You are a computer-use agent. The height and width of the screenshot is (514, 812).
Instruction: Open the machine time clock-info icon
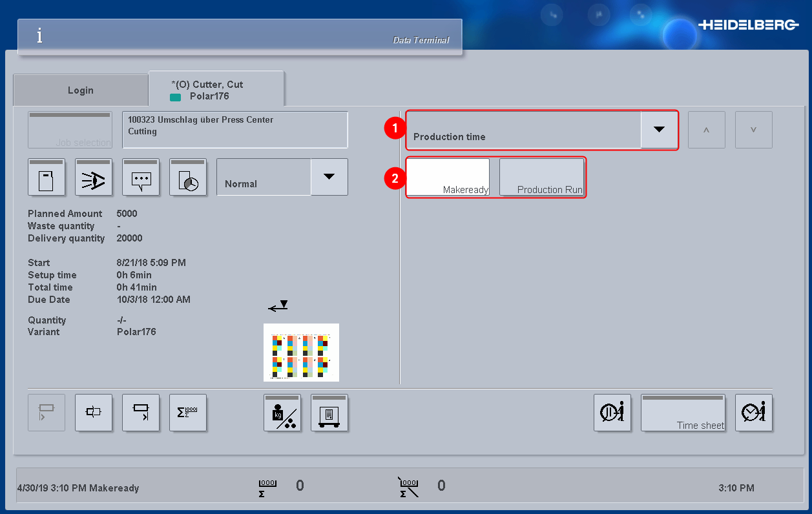(612, 413)
